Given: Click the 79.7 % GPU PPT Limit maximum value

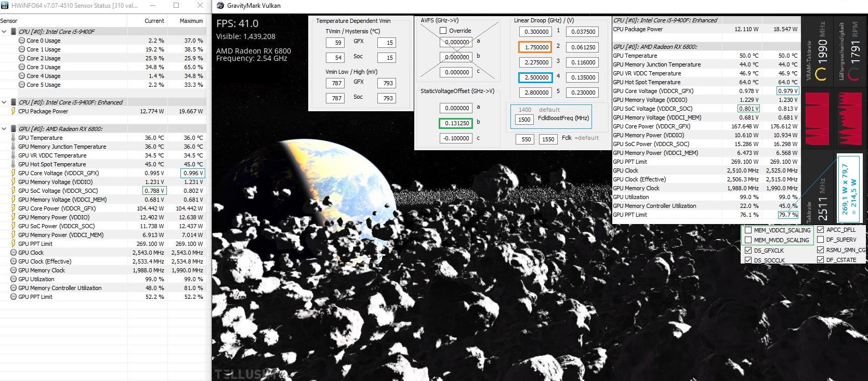Looking at the screenshot, I should click(788, 215).
